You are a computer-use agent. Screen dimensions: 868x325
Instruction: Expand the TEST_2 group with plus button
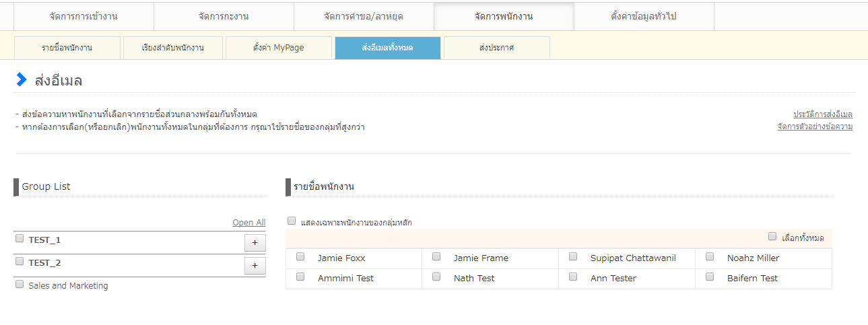click(x=255, y=266)
